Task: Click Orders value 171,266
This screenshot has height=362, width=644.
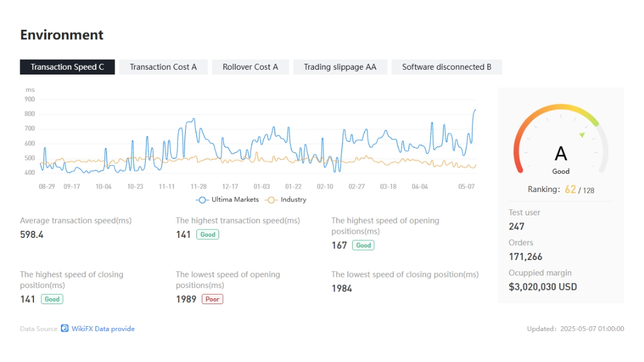Action: 525,257
